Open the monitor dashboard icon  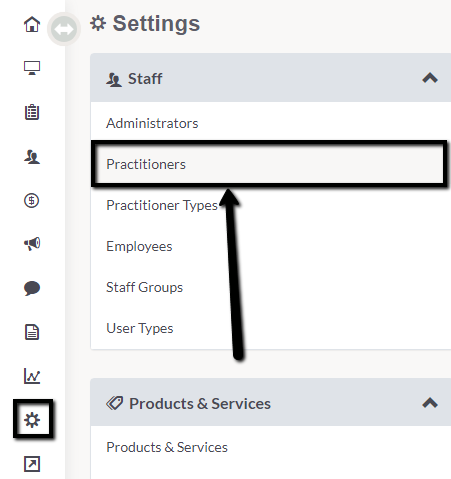(32, 68)
